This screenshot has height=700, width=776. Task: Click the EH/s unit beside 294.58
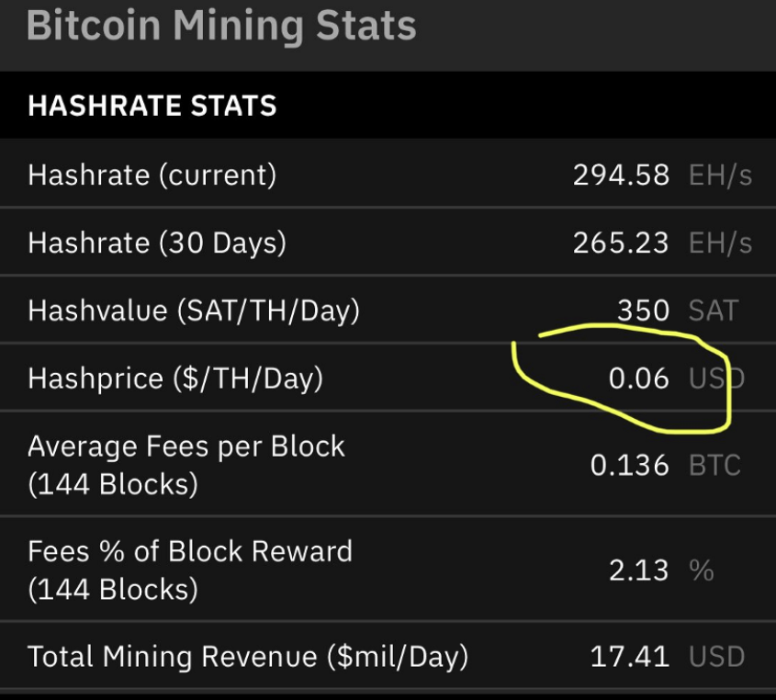point(721,175)
